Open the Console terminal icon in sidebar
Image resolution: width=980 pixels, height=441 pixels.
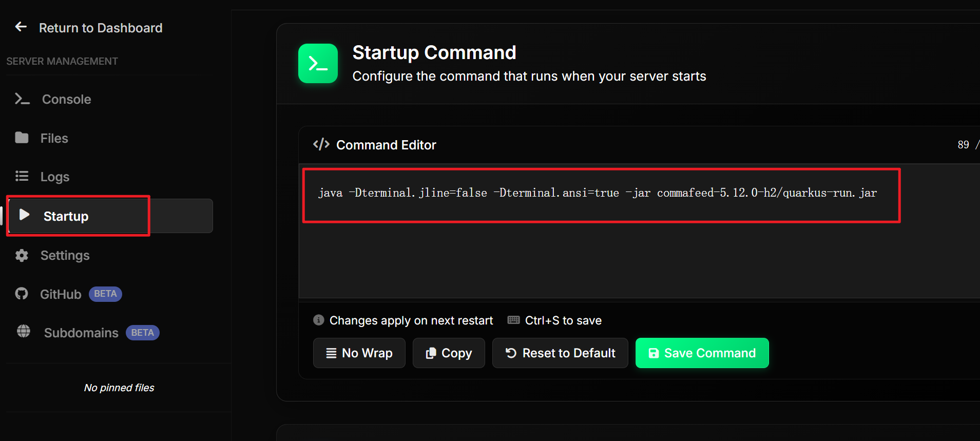click(x=22, y=99)
